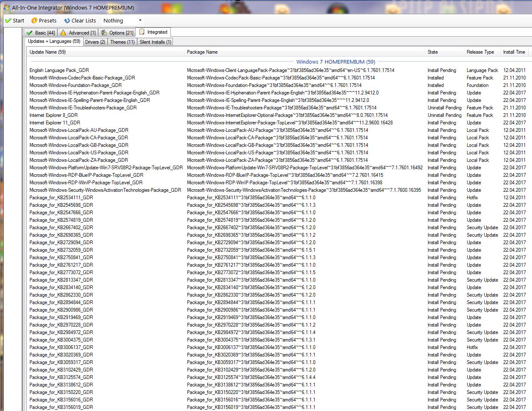Select Package_for_KB2900986_GDR row
This screenshot has height=411, width=532.
pyautogui.click(x=278, y=310)
